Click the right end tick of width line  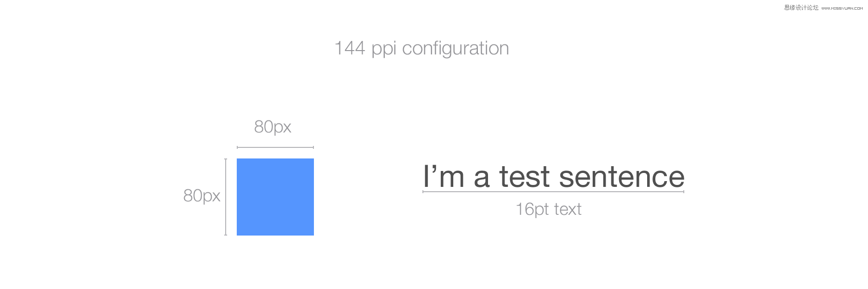(x=313, y=147)
